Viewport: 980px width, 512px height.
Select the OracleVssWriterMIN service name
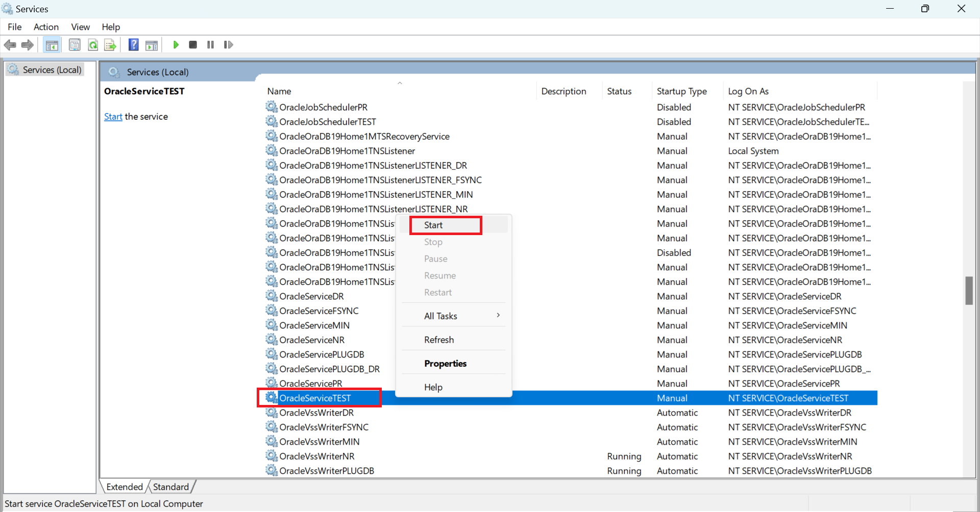click(x=320, y=442)
